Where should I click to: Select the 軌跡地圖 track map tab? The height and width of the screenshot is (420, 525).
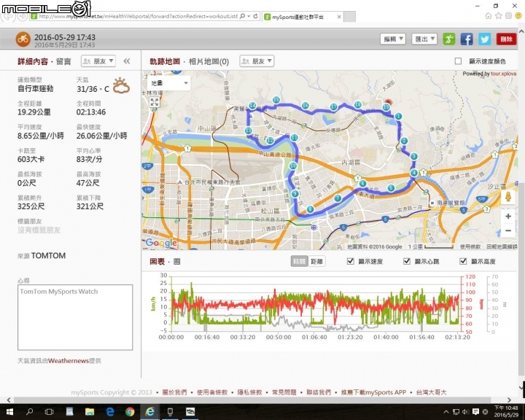pyautogui.click(x=165, y=61)
